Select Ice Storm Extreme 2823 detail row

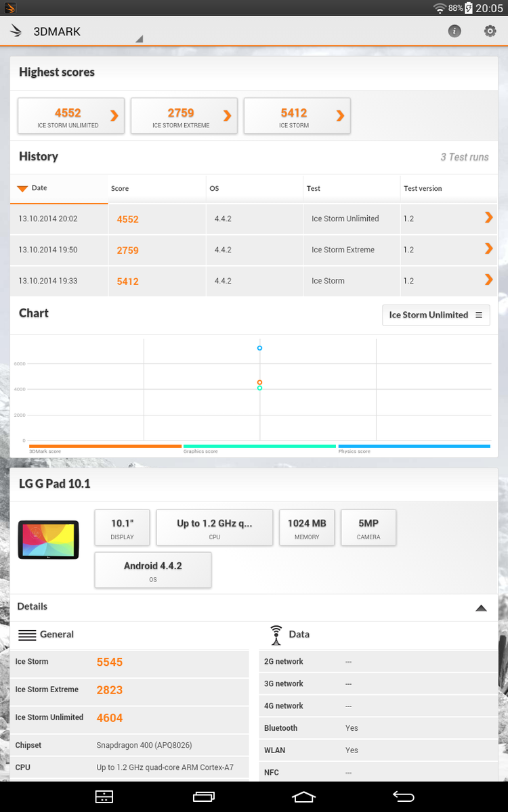click(x=129, y=690)
